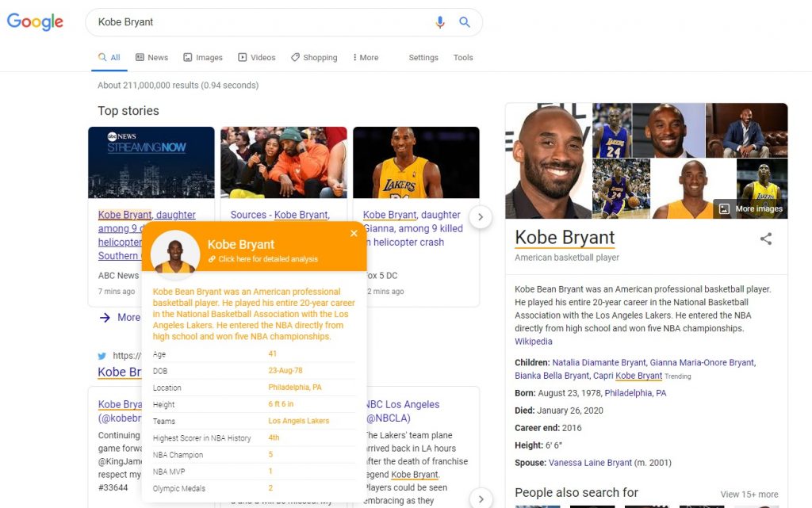Click the More stories arrow link
812x508 pixels.
119,318
